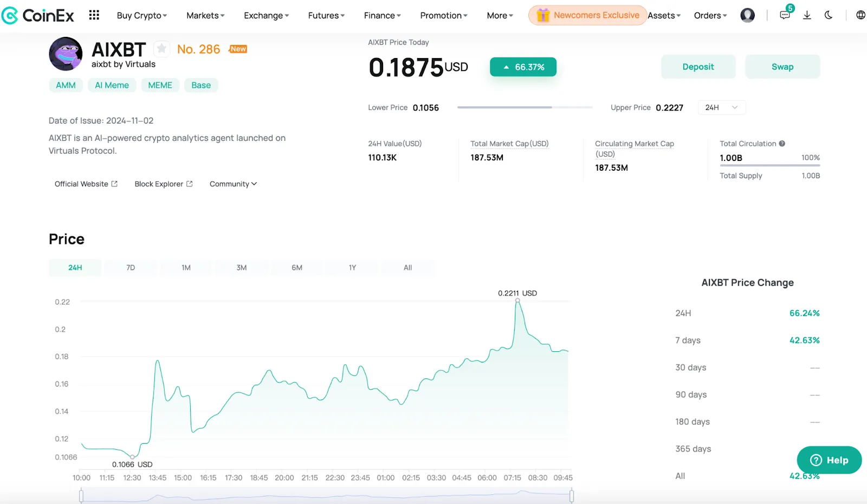Click the AI Meme tag
The image size is (867, 504).
(x=112, y=85)
